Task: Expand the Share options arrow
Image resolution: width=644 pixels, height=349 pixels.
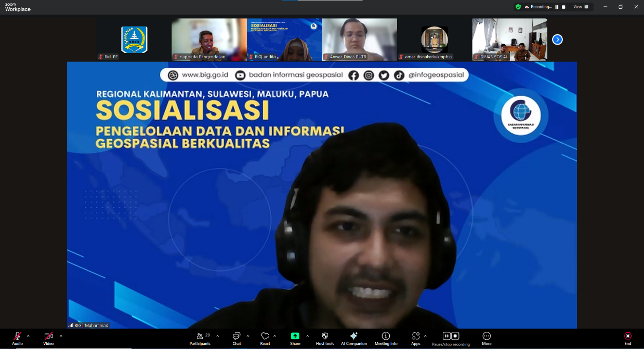Action: coord(308,336)
